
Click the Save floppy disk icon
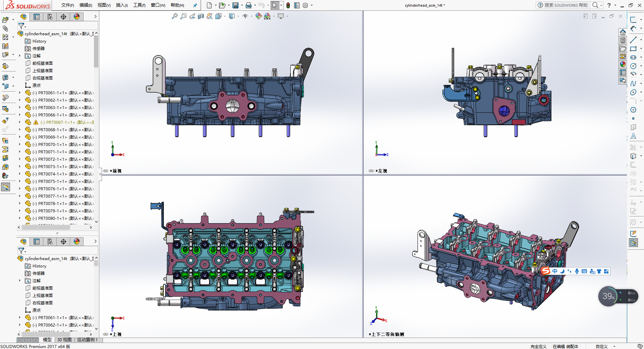[x=235, y=5]
